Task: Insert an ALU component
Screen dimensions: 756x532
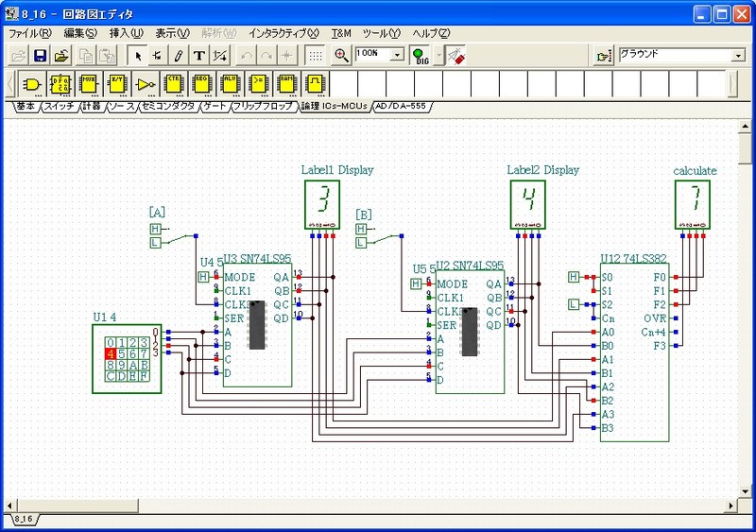Action: coord(232,84)
